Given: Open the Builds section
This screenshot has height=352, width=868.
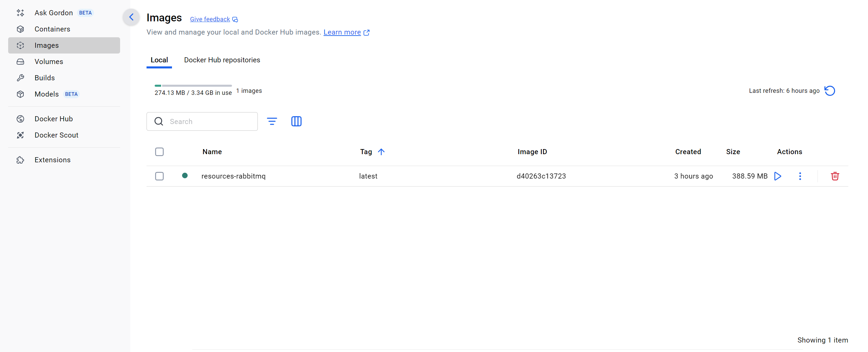Looking at the screenshot, I should tap(64, 78).
